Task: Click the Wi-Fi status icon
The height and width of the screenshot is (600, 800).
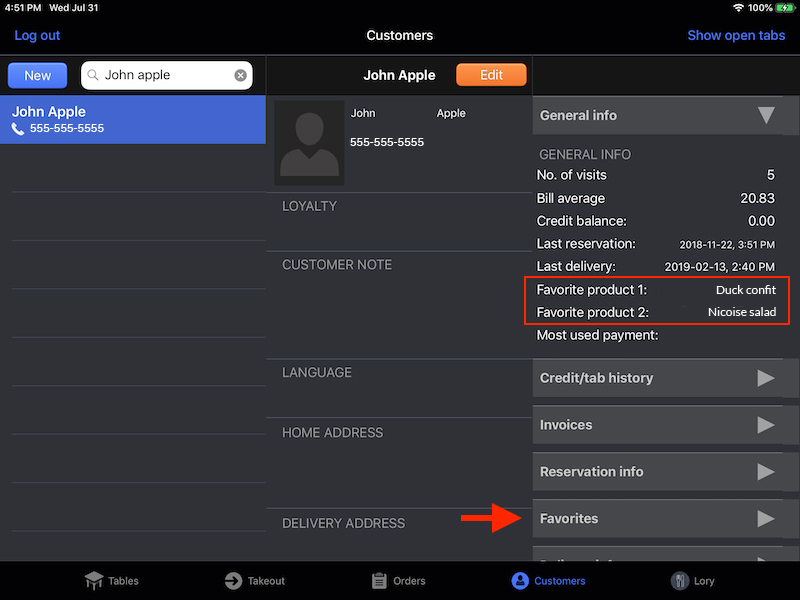Action: tap(738, 8)
